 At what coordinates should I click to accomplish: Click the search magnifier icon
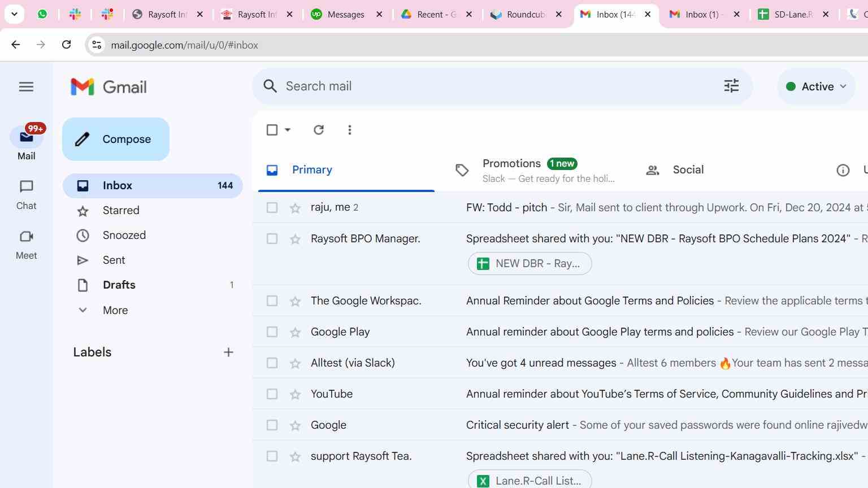[x=270, y=86]
